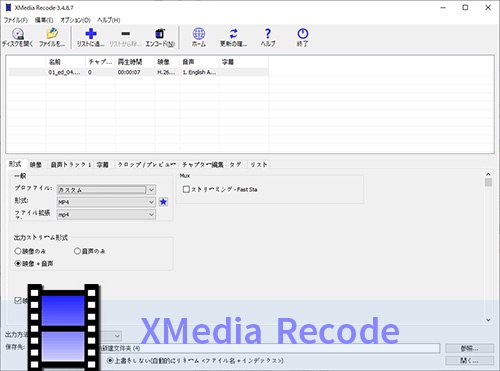Click the settings panel scrollbar down arrow
Screen dimensions: 500x371
(x=488, y=320)
